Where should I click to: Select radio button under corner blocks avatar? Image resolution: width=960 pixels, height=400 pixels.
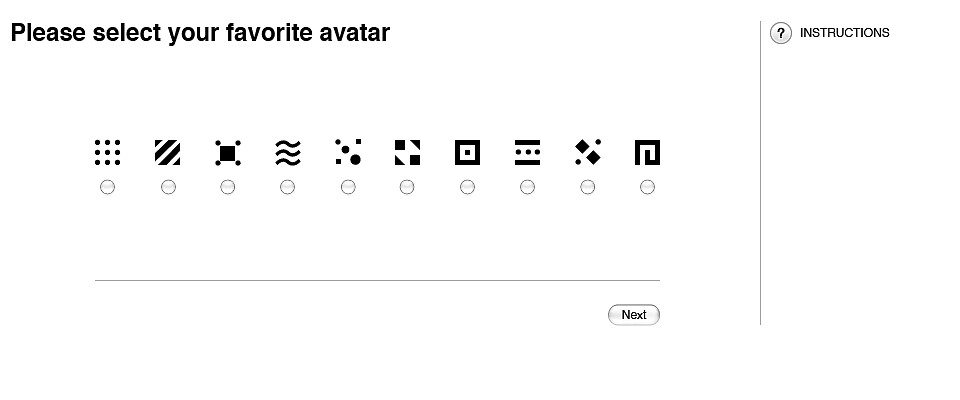pos(407,187)
